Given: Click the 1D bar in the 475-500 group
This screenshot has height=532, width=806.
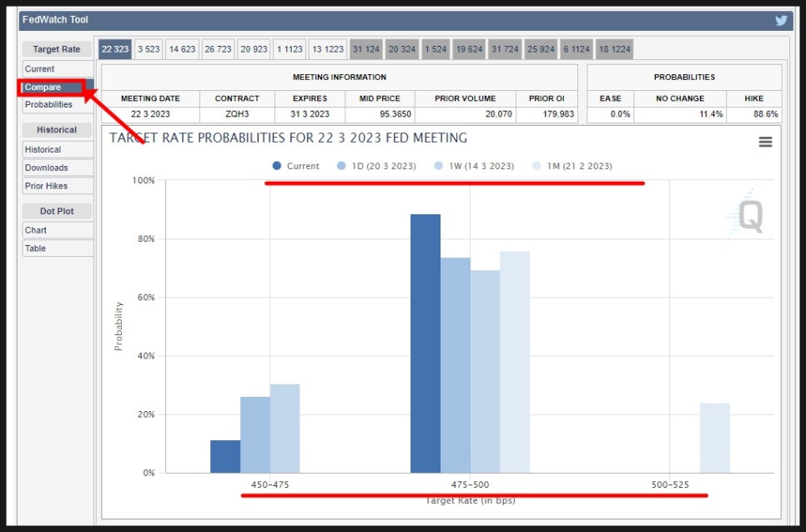Looking at the screenshot, I should (x=456, y=365).
